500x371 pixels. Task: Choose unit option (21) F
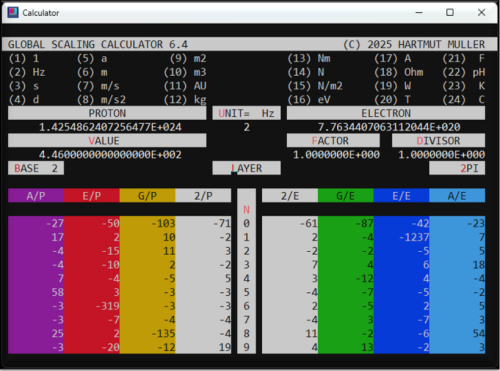(x=464, y=58)
